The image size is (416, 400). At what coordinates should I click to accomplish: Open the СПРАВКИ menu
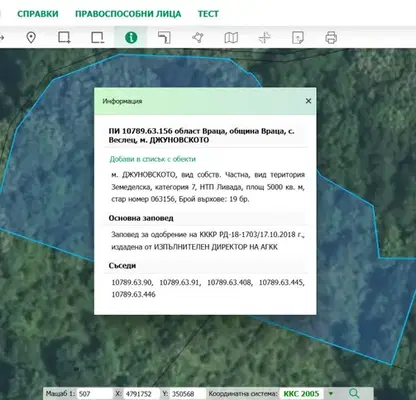coord(38,14)
